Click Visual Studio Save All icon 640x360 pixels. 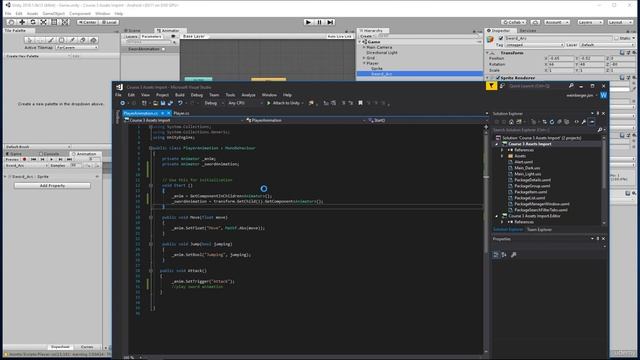click(170, 103)
